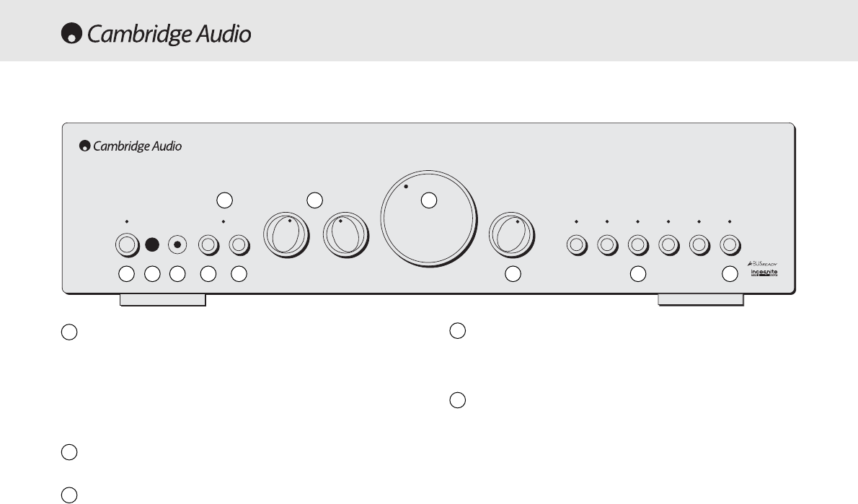Click the solid black headphone socket
Viewport: 858px width, 504px height.
click(152, 244)
